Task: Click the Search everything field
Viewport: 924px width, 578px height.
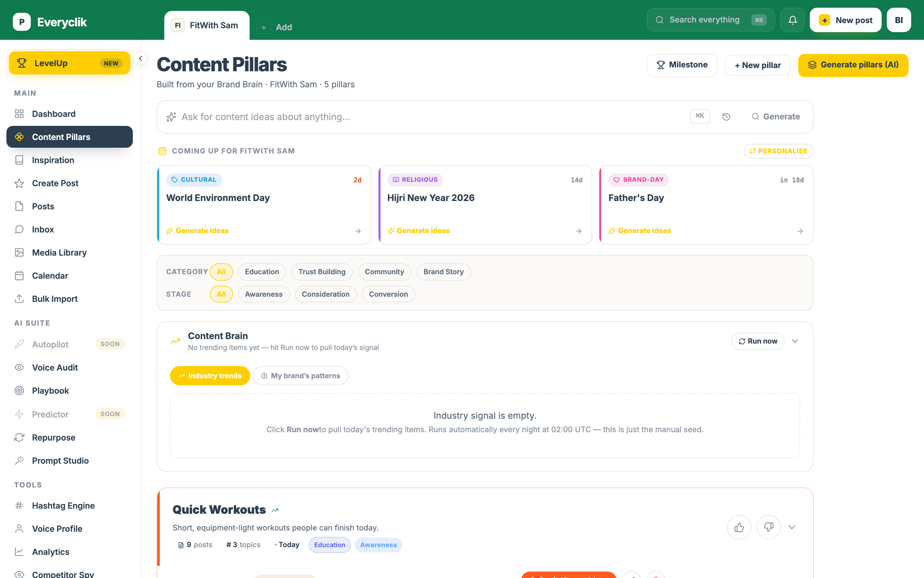Action: click(711, 20)
